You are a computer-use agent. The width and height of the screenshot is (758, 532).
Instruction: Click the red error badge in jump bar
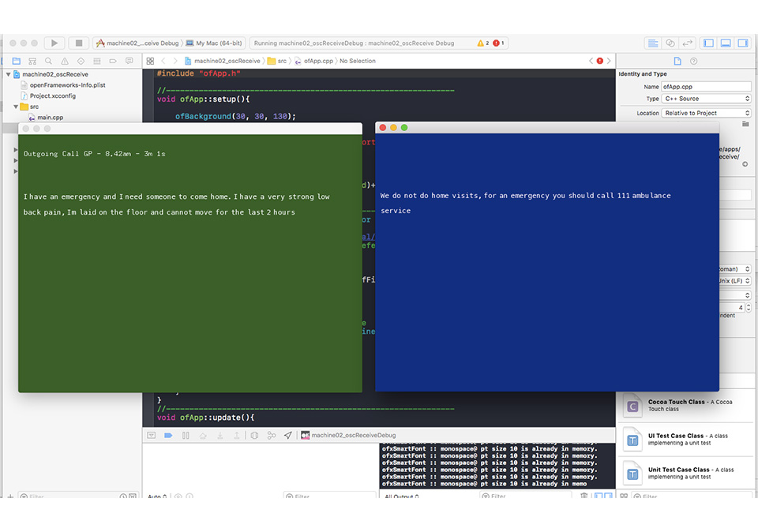[x=600, y=61]
